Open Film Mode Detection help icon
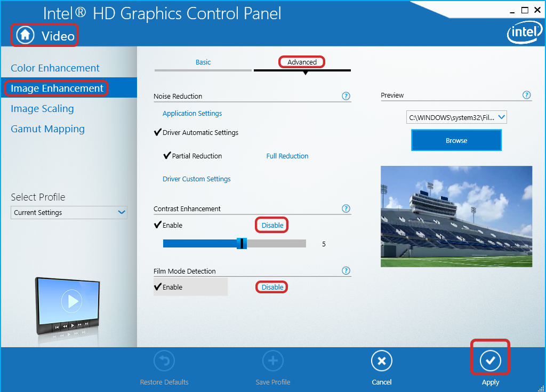Image resolution: width=546 pixels, height=392 pixels. coord(346,271)
